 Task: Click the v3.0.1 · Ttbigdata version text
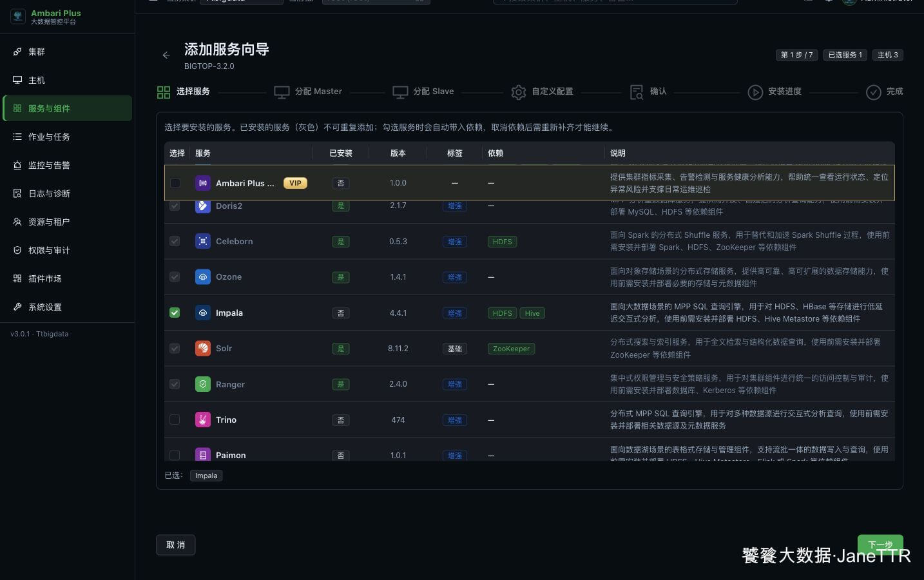click(39, 334)
